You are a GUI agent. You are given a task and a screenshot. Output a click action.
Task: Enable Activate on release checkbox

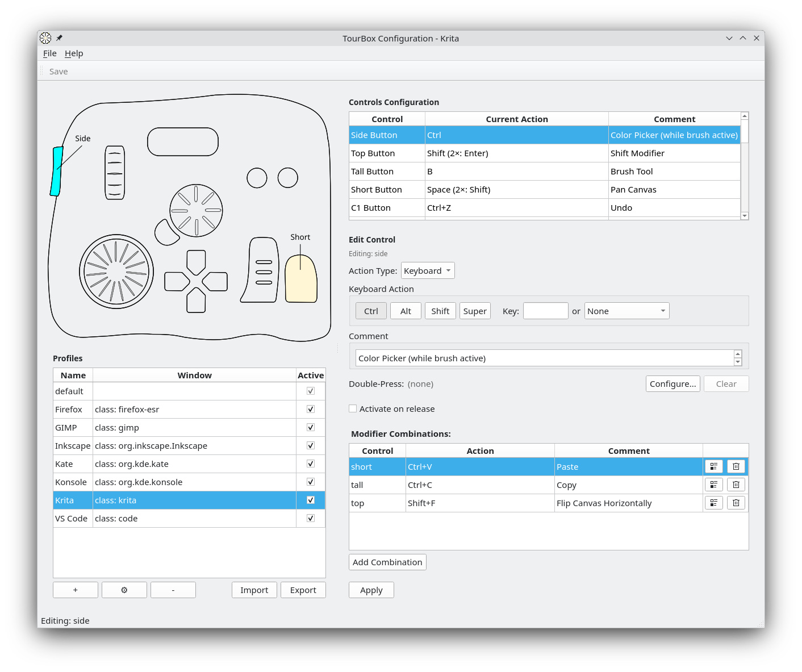tap(353, 408)
